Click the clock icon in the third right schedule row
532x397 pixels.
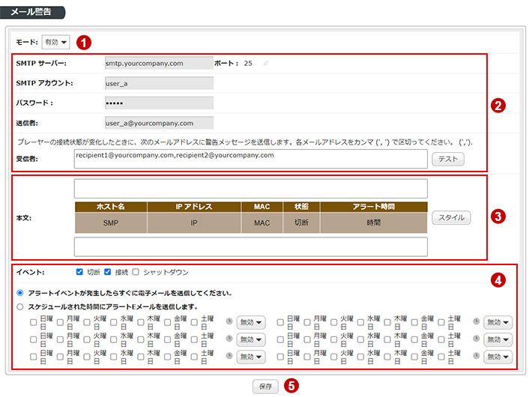pyautogui.click(x=476, y=357)
